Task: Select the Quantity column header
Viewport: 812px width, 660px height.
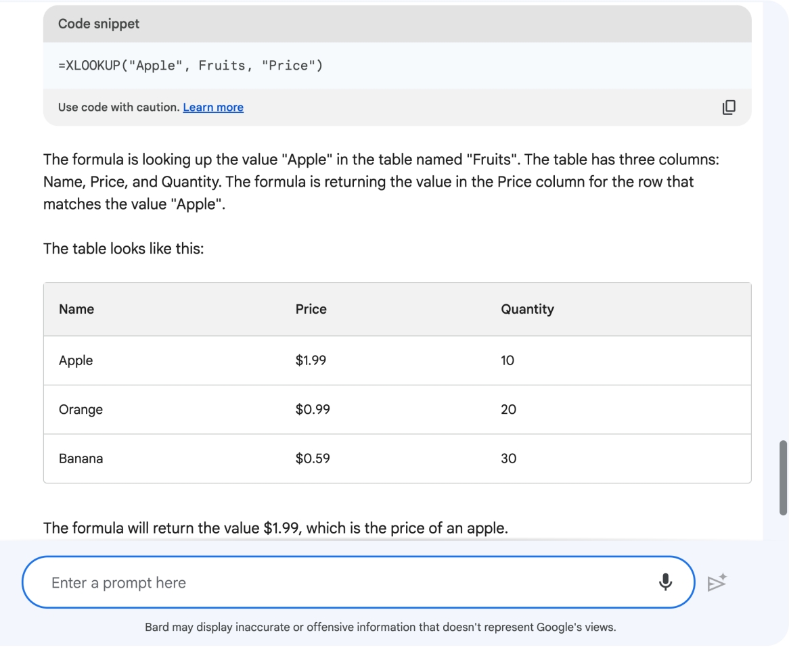Action: pyautogui.click(x=527, y=309)
